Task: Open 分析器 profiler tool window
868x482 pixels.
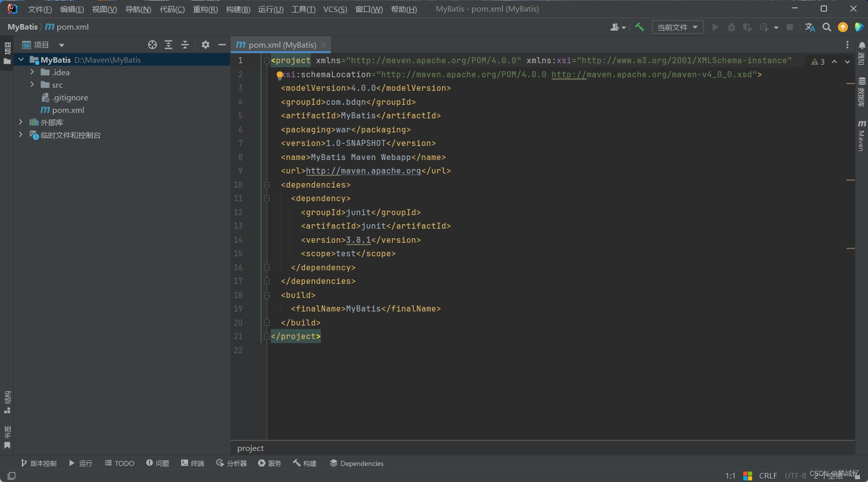Action: pos(231,463)
